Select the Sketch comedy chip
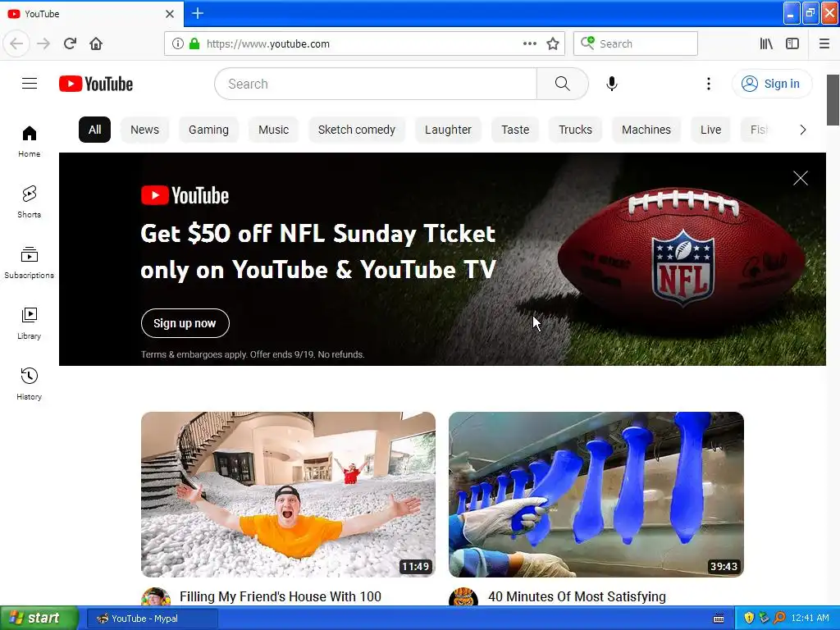This screenshot has width=840, height=630. pos(356,130)
